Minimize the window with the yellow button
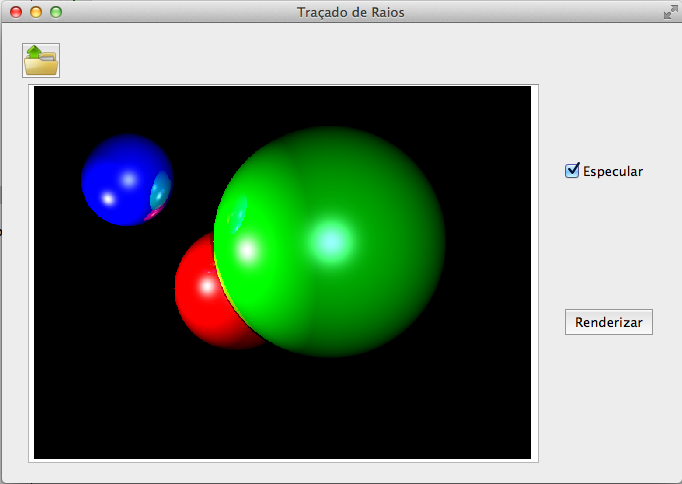Viewport: 682px width, 484px height. coord(36,12)
